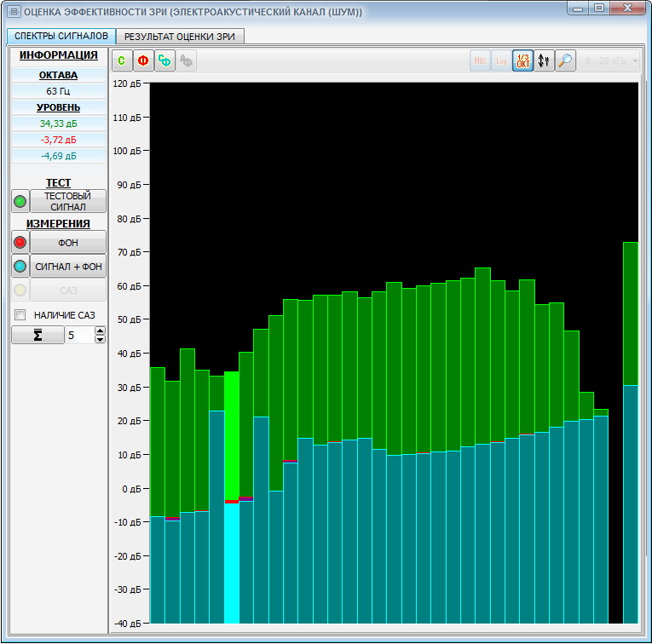Increase averaging count with up arrow
Viewport: 652px width, 644px height.
tap(100, 331)
